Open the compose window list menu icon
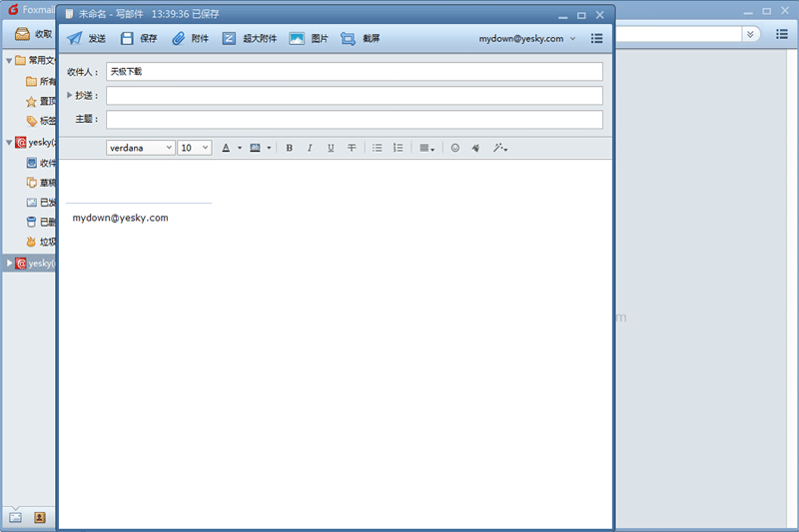 pyautogui.click(x=597, y=39)
